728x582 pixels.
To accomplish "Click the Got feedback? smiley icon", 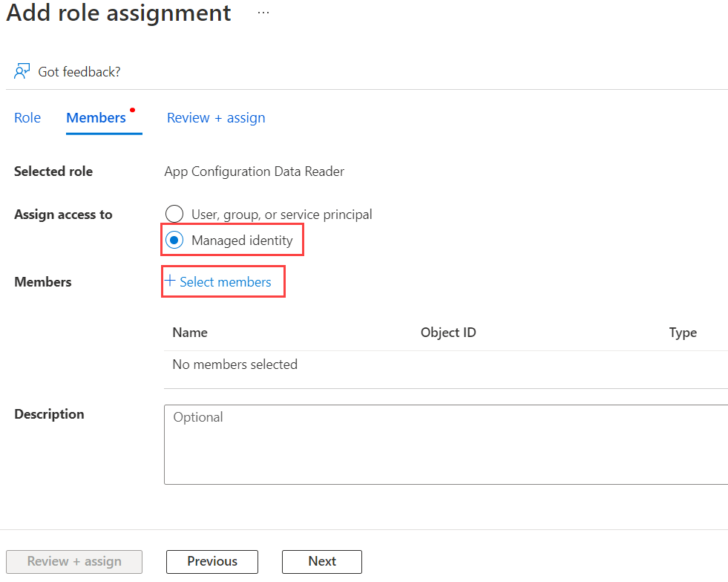I will (x=22, y=70).
